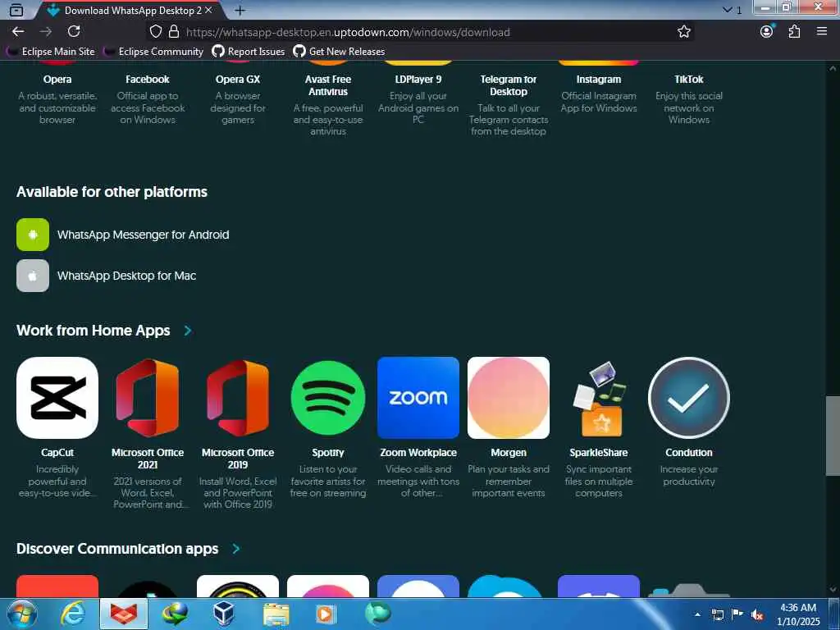Open Discover Communication apps heading

tap(117, 549)
